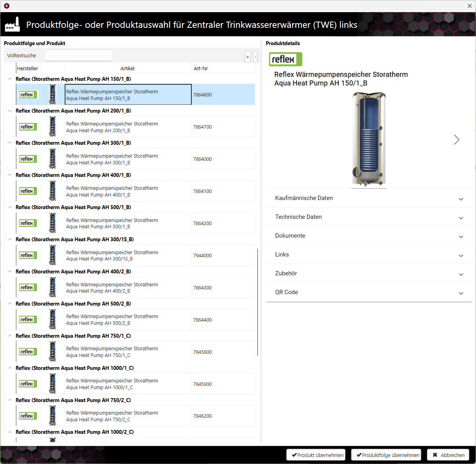The height and width of the screenshot is (464, 476).
Task: Collapse all groups with the minus button
Action: coord(255,57)
